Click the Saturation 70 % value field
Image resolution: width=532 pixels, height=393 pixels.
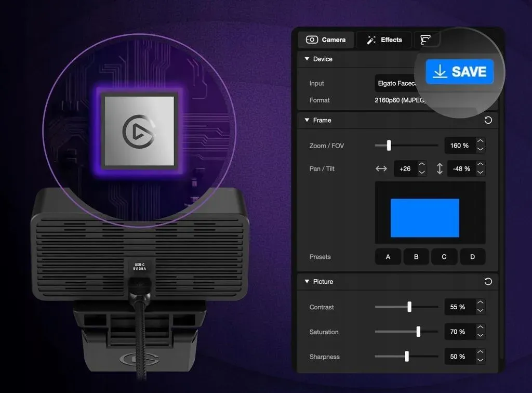(459, 332)
